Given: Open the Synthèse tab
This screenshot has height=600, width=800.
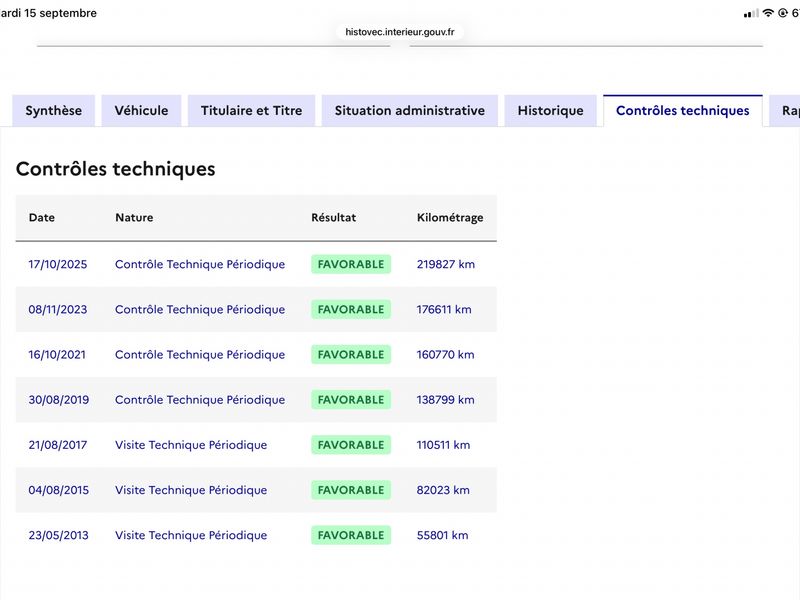Looking at the screenshot, I should tap(54, 111).
